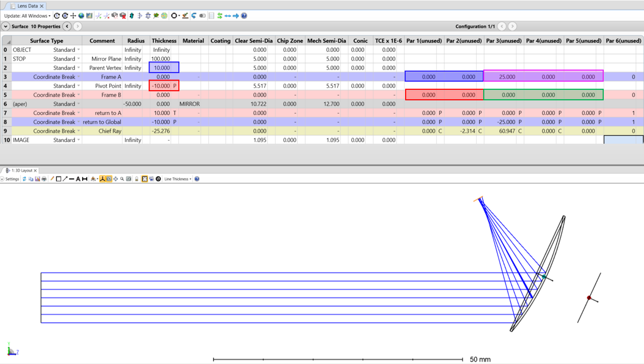Save the 3D Layout image
The height and width of the screenshot is (364, 644).
[37, 179]
